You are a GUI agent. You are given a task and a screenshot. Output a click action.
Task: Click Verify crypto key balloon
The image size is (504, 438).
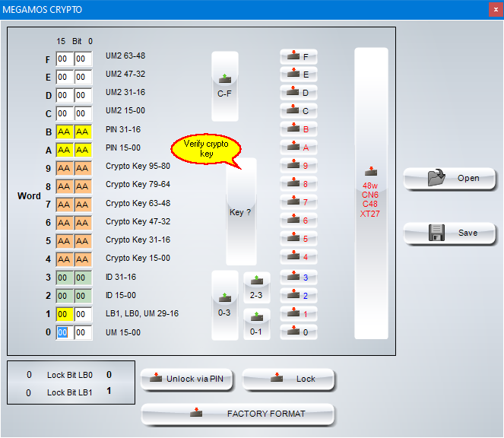206,149
